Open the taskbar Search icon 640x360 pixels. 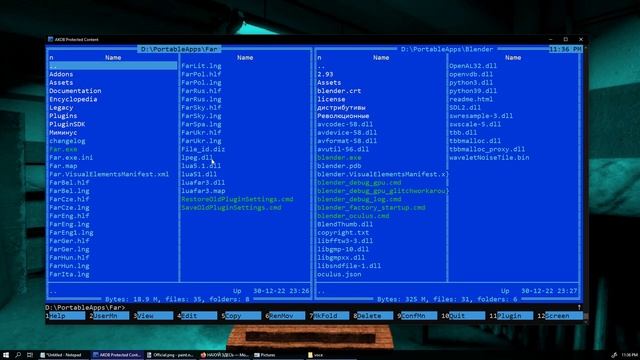click(x=18, y=355)
